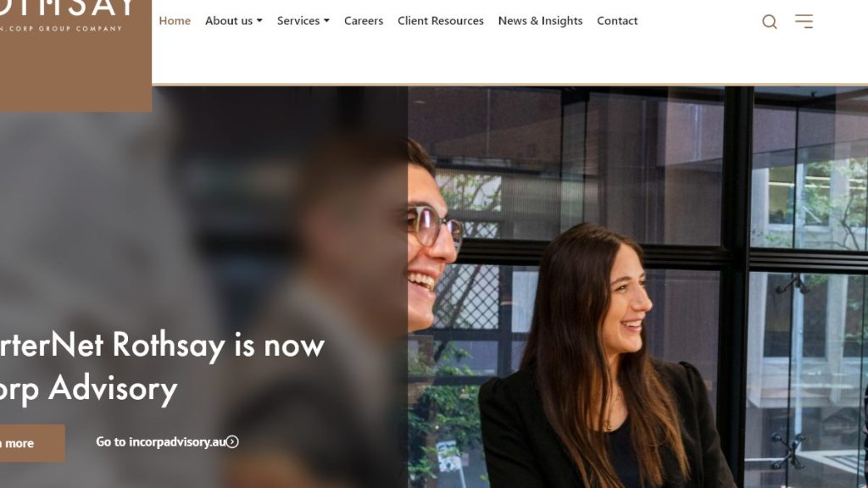
Task: Click the About us menu label
Action: click(229, 20)
